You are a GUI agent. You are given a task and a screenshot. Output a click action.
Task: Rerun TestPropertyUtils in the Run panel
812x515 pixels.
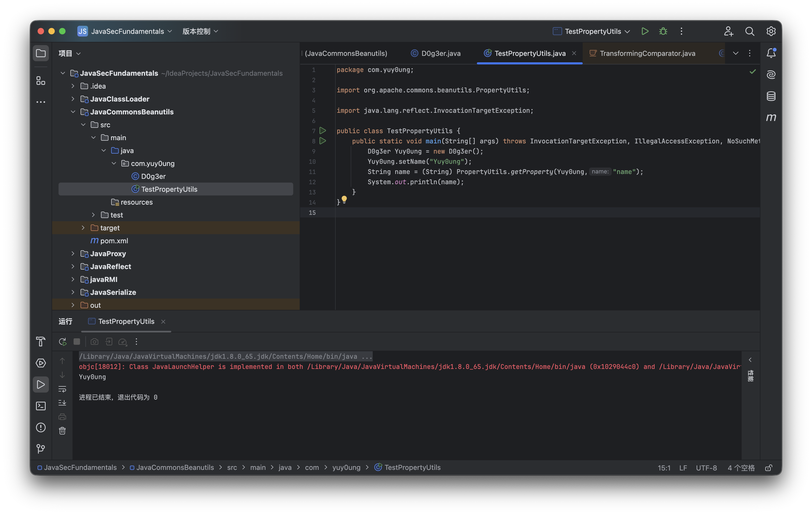pyautogui.click(x=62, y=342)
